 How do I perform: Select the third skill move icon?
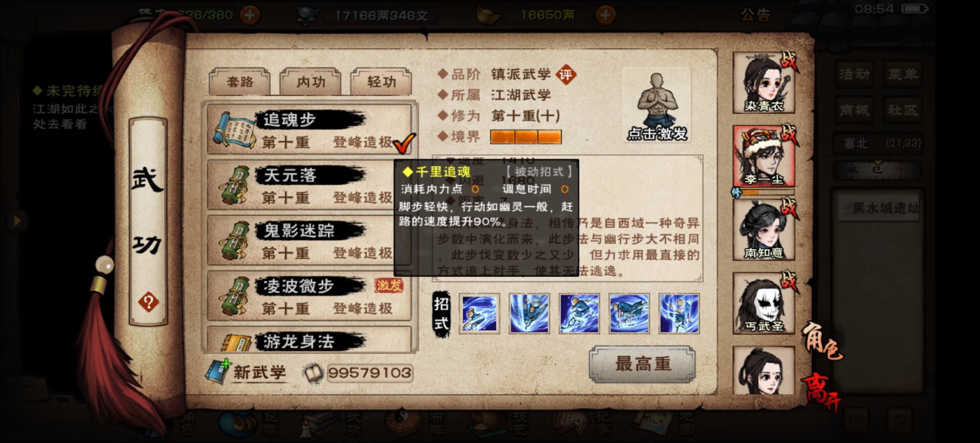coord(579,313)
